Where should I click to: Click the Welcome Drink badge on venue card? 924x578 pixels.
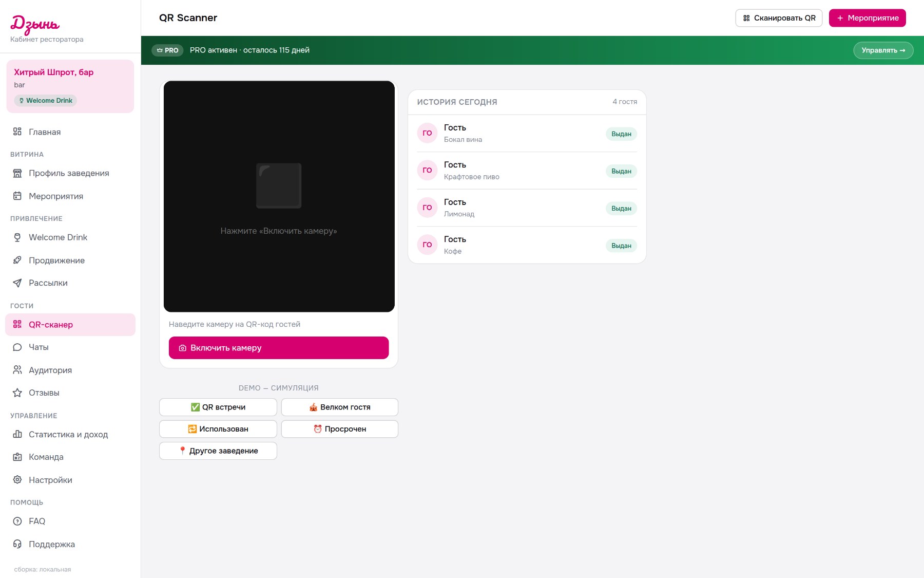pyautogui.click(x=46, y=101)
